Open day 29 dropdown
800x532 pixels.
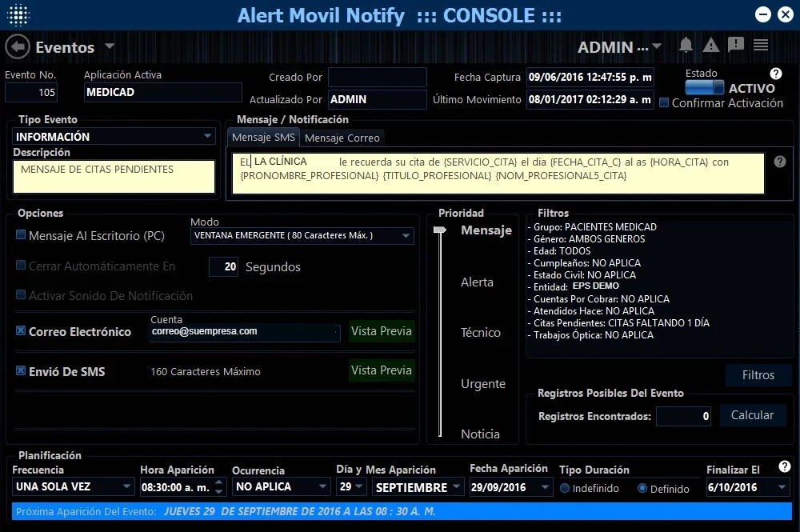tap(358, 486)
